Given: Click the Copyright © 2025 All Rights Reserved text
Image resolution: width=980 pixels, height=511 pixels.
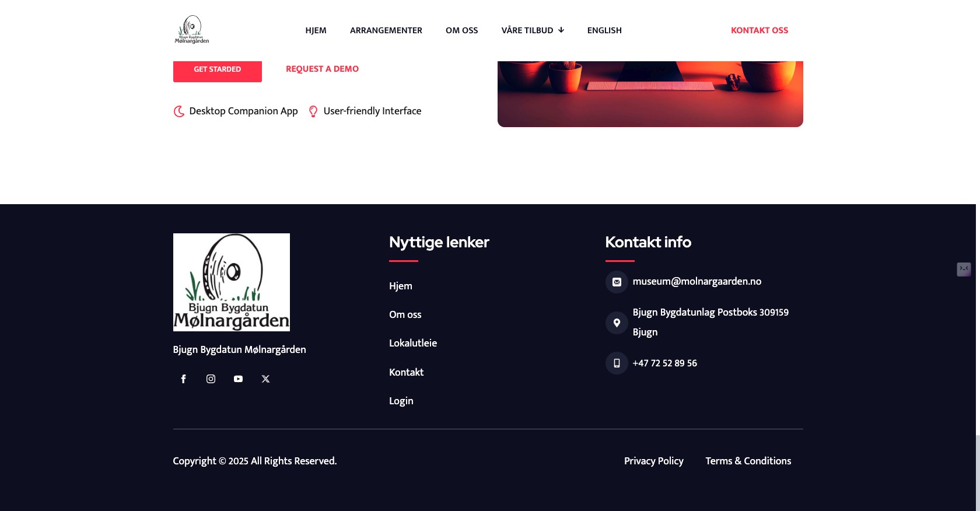Looking at the screenshot, I should click(x=255, y=461).
